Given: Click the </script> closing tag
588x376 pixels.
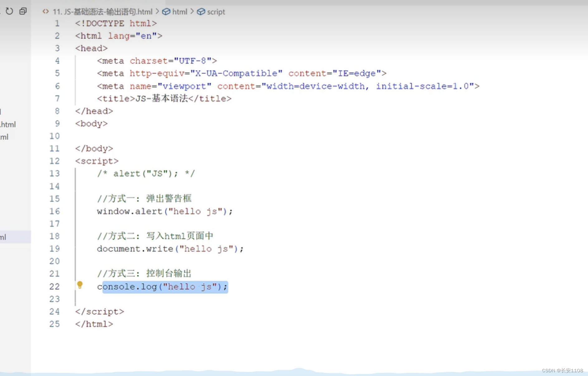Looking at the screenshot, I should pyautogui.click(x=100, y=312).
